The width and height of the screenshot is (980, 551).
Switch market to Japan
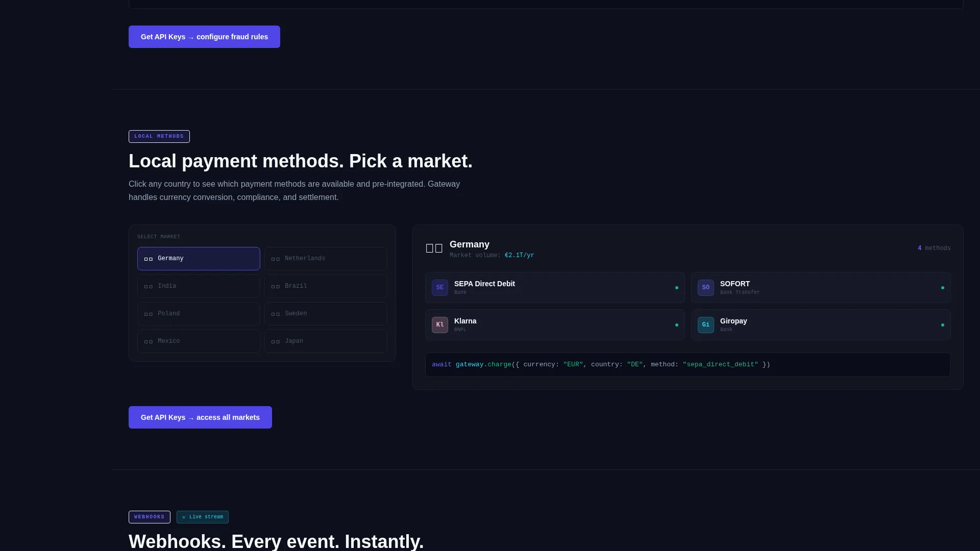coord(326,341)
